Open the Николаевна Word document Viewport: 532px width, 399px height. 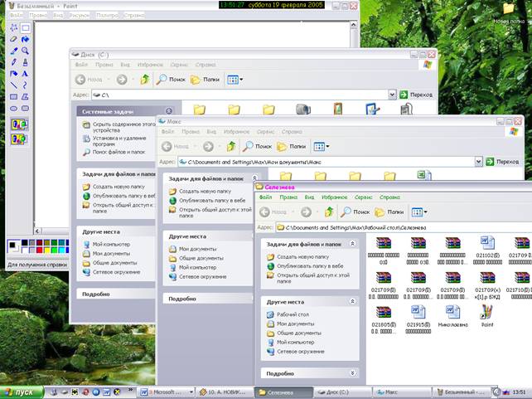coord(452,312)
